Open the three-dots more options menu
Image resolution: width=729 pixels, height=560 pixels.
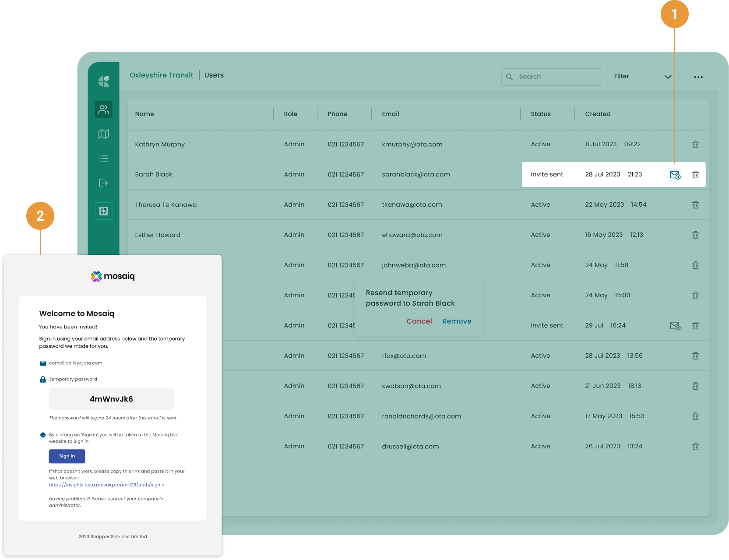point(698,77)
